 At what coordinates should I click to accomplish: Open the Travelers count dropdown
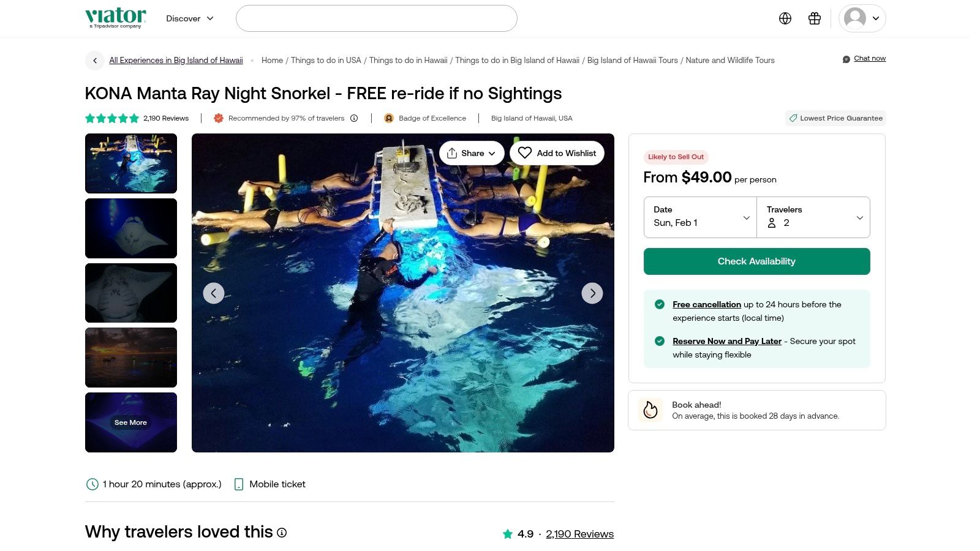(x=813, y=217)
